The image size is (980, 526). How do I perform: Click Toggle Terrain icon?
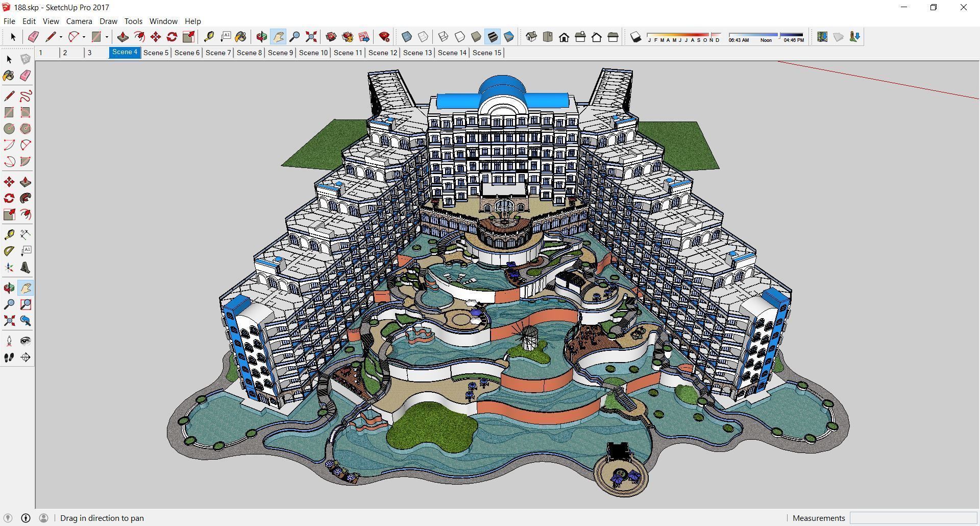click(839, 37)
